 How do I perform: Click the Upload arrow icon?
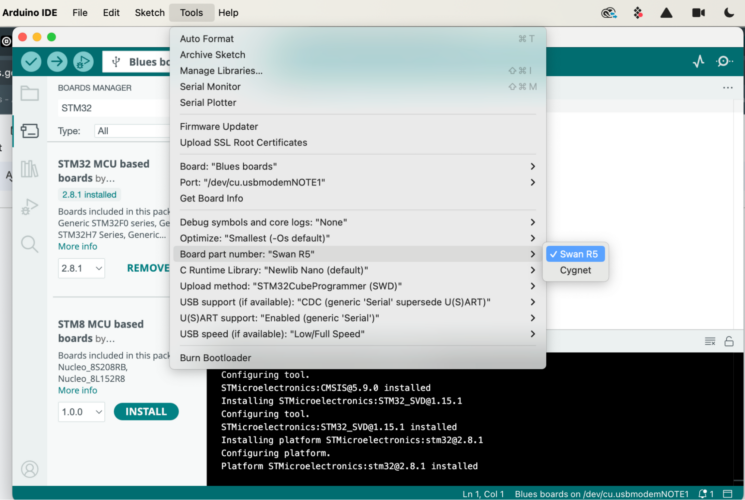(x=57, y=62)
